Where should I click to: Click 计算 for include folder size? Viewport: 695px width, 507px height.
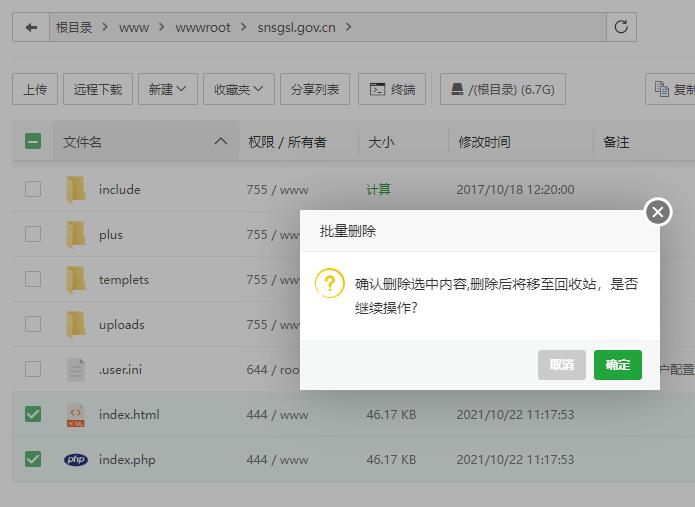click(378, 190)
